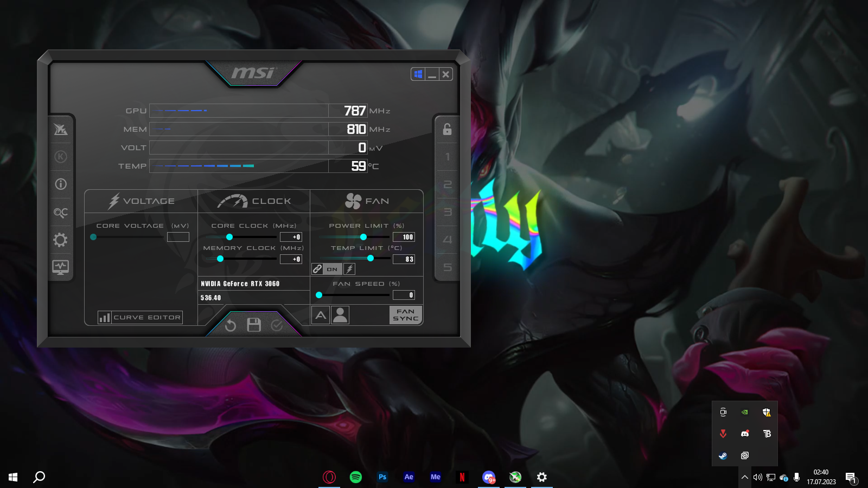Click the Temp Limit slider handle
Image resolution: width=868 pixels, height=488 pixels.
click(371, 259)
